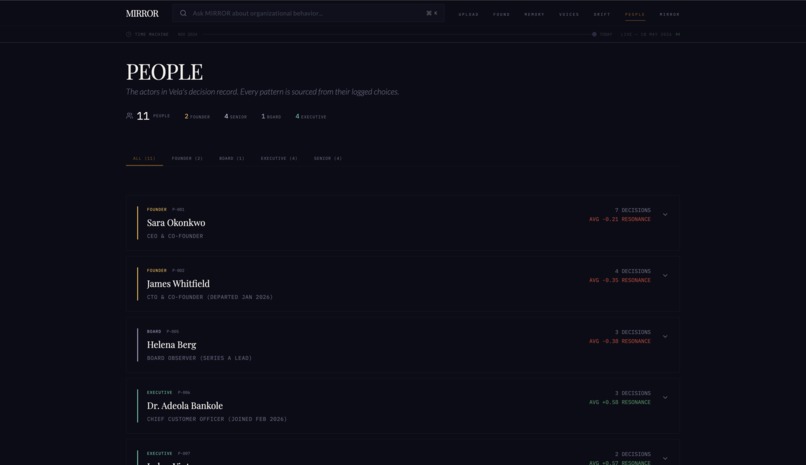The height and width of the screenshot is (465, 806).
Task: Expand the chevron on the last partially visible card
Action: pyautogui.click(x=665, y=458)
